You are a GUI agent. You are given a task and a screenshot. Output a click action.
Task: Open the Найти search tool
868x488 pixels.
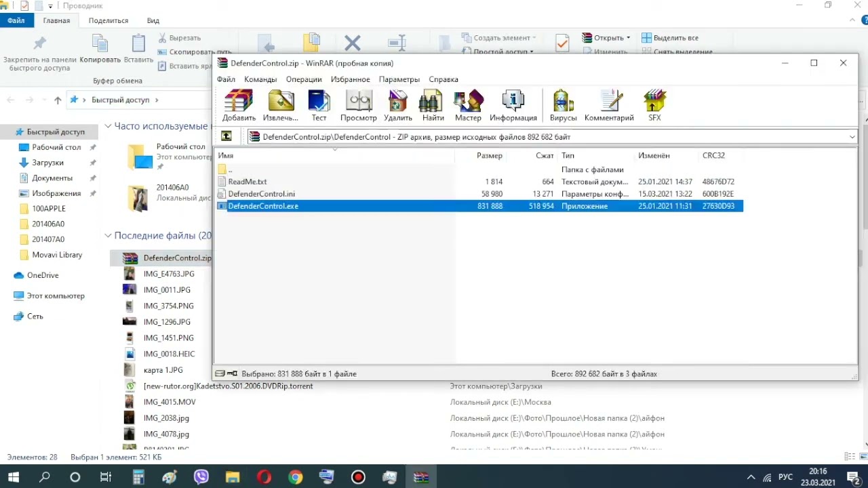click(433, 106)
